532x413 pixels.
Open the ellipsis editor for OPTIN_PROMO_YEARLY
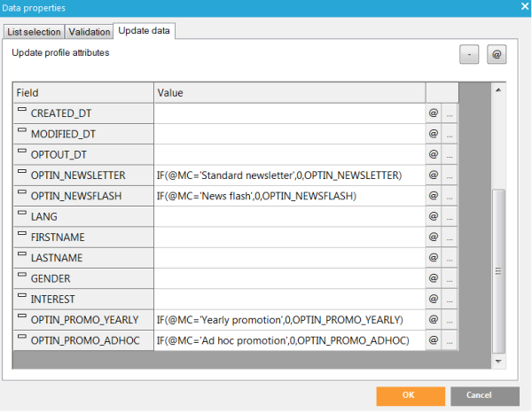coord(450,320)
